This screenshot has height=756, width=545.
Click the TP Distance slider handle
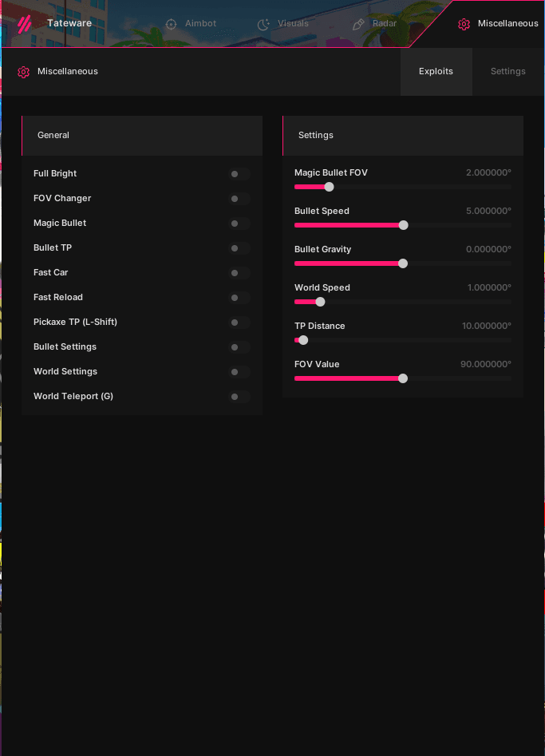303,340
